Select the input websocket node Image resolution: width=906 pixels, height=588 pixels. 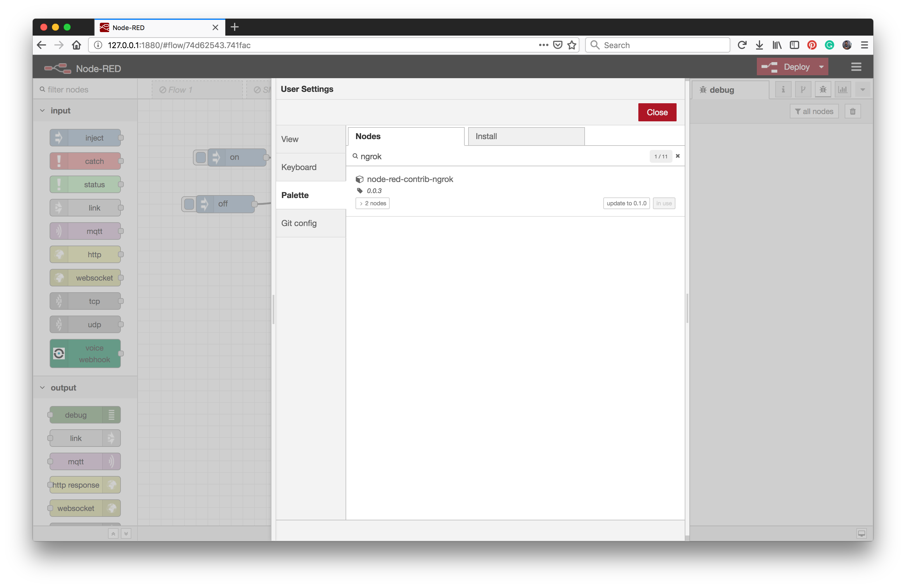click(85, 278)
